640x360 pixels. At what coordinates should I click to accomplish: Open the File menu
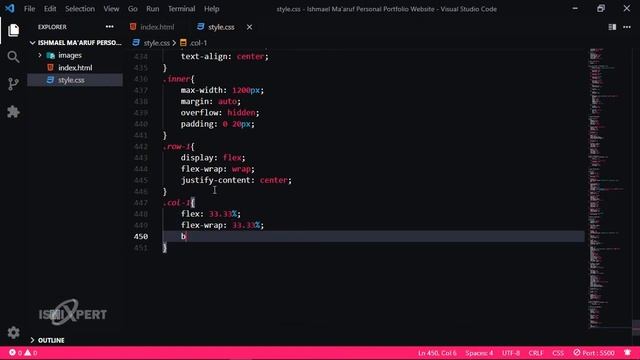point(29,9)
